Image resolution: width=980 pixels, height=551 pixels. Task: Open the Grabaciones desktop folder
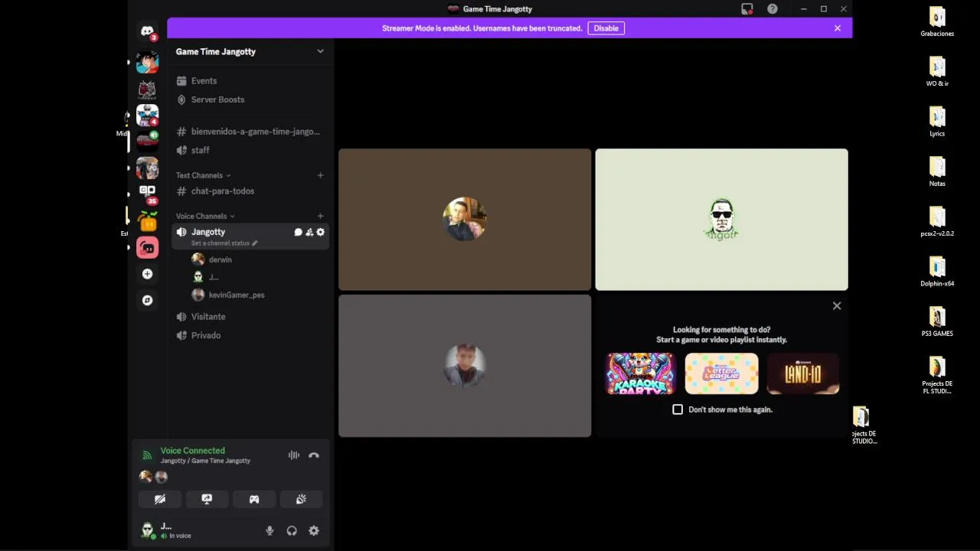tap(937, 21)
